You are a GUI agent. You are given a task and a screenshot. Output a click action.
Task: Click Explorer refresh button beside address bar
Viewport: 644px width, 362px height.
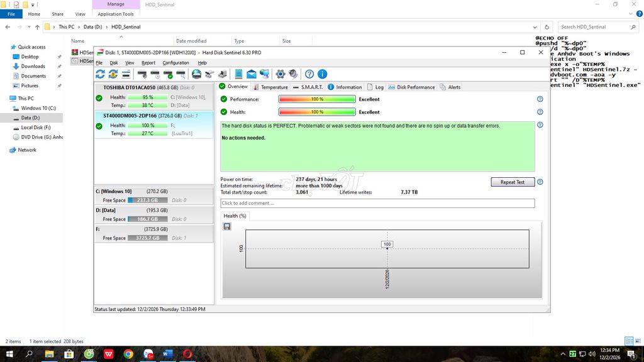point(547,27)
